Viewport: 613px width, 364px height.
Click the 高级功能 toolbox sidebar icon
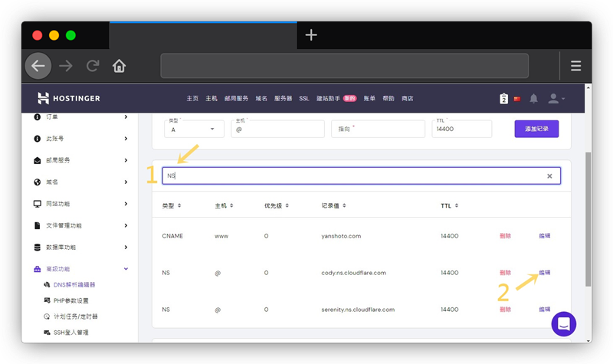pos(37,269)
